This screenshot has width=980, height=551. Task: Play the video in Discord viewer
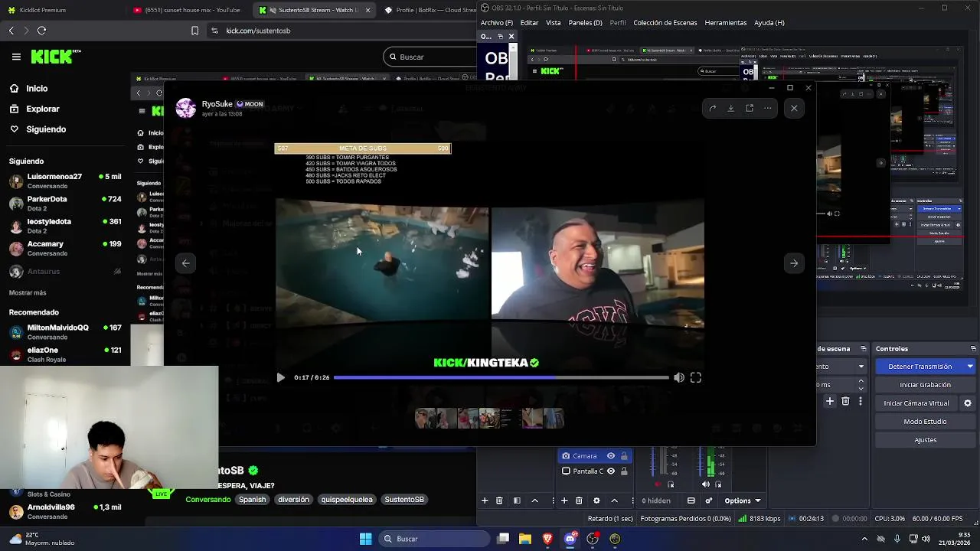click(280, 377)
